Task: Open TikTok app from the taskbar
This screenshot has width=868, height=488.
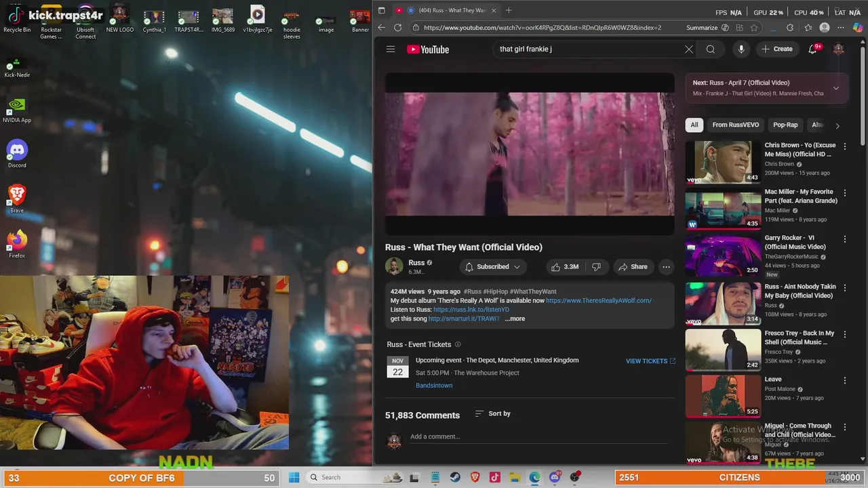Action: [495, 477]
